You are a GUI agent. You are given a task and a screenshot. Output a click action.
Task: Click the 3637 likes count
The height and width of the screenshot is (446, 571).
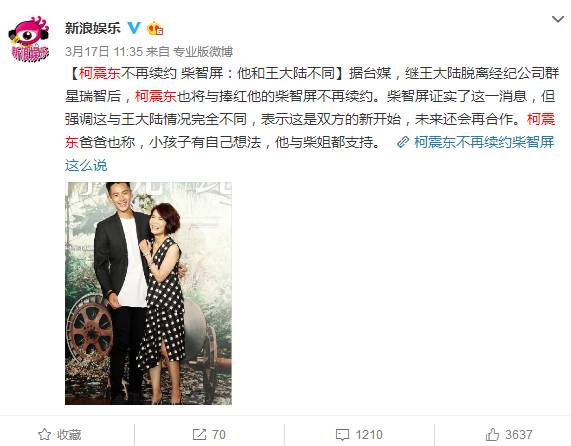[519, 434]
